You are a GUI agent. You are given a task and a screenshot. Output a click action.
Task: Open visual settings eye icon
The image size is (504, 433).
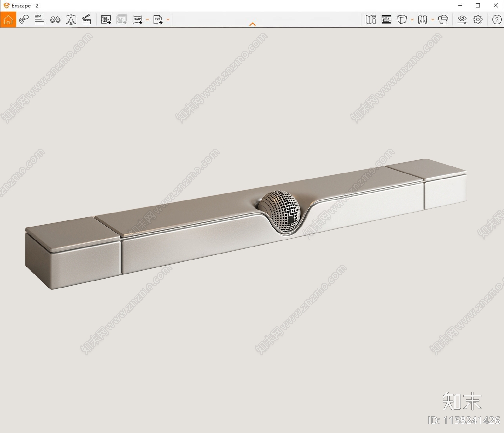click(462, 20)
